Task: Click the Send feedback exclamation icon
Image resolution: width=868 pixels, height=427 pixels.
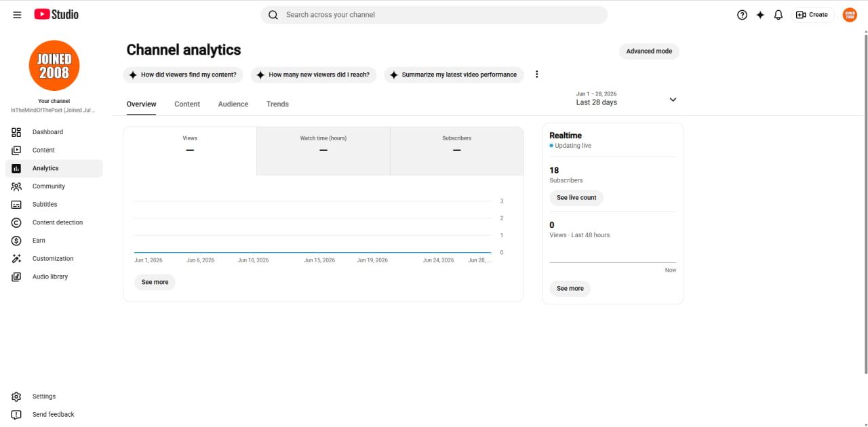Action: (16, 415)
